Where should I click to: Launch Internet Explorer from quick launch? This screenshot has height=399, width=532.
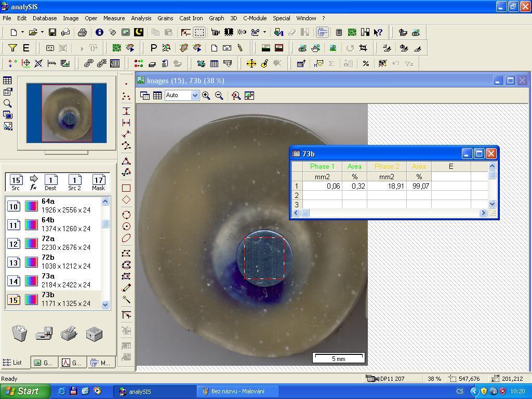62,391
